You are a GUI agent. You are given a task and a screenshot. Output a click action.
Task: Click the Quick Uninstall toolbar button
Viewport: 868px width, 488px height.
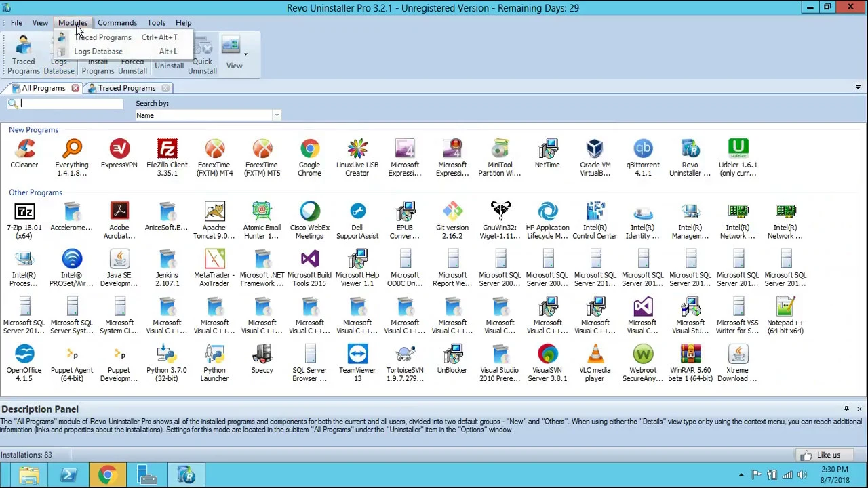[202, 57]
